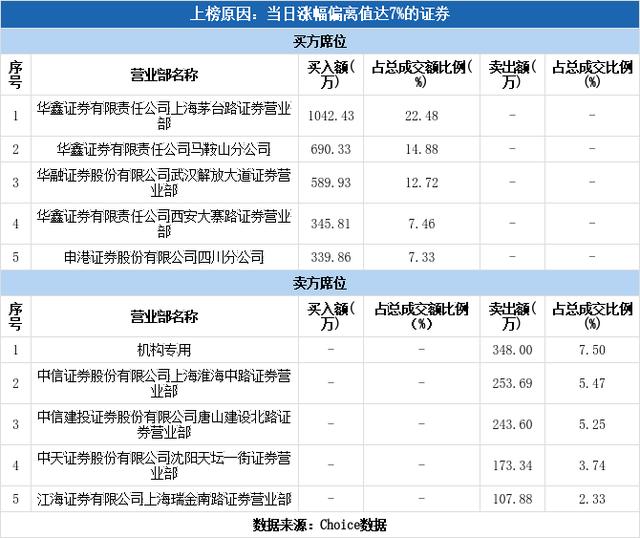This screenshot has height=538, width=640.
Task: Select sell percentage 7.50
Action: pos(592,350)
